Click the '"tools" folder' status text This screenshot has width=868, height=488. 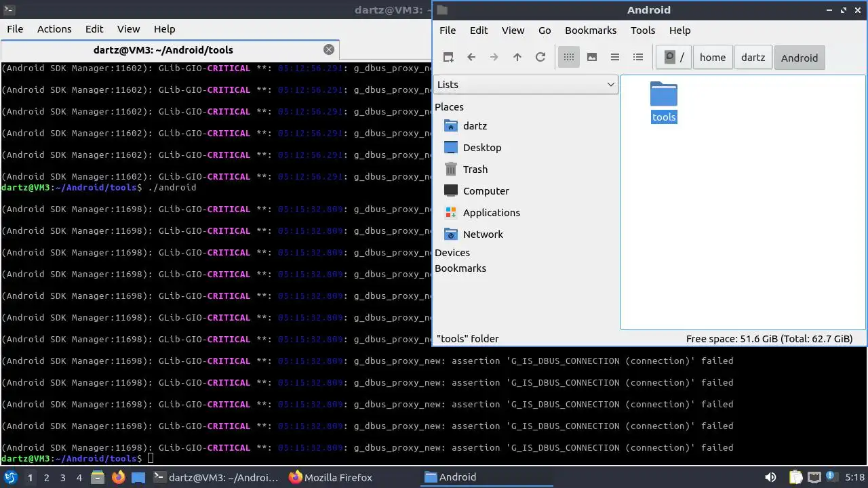[468, 339]
